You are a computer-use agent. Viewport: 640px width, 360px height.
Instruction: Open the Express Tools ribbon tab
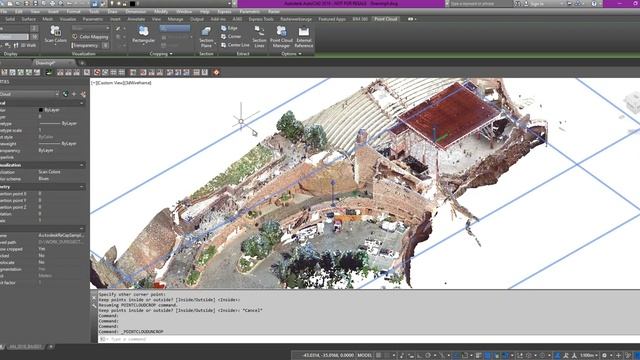point(261,19)
